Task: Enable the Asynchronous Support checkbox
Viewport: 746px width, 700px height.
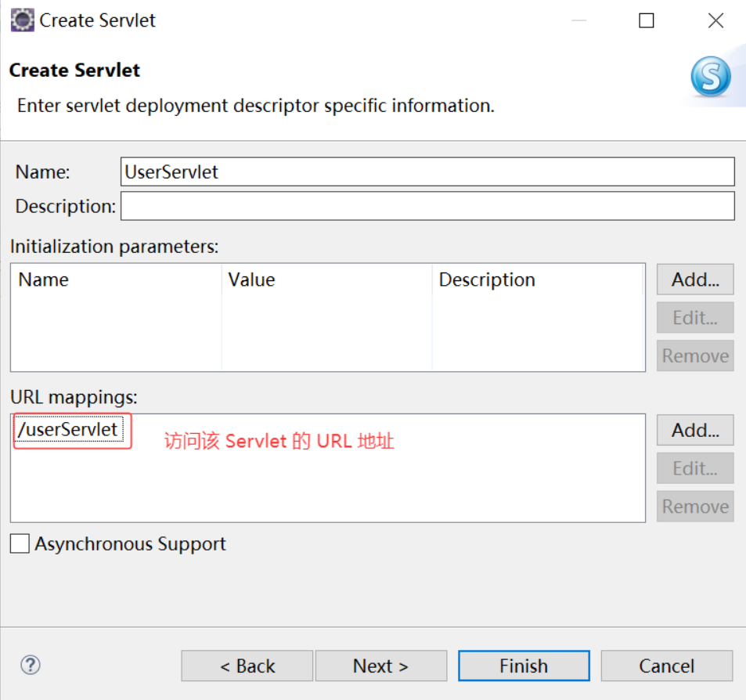Action: click(20, 543)
